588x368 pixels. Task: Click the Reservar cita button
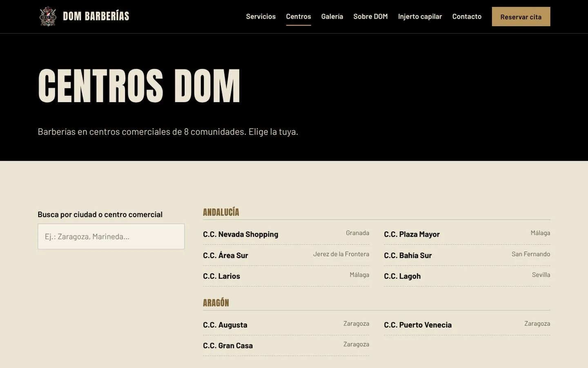(x=521, y=17)
